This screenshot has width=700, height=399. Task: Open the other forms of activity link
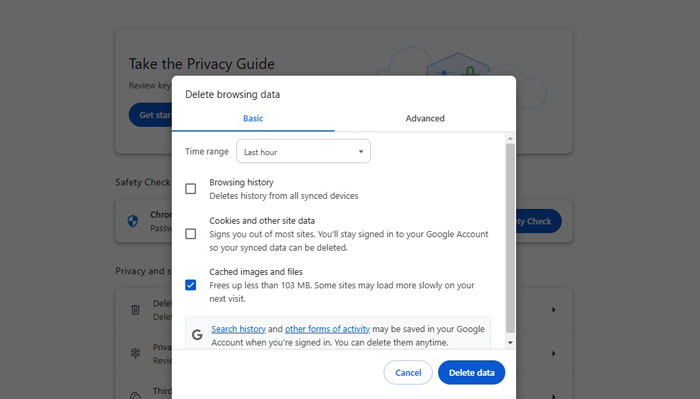(x=327, y=329)
